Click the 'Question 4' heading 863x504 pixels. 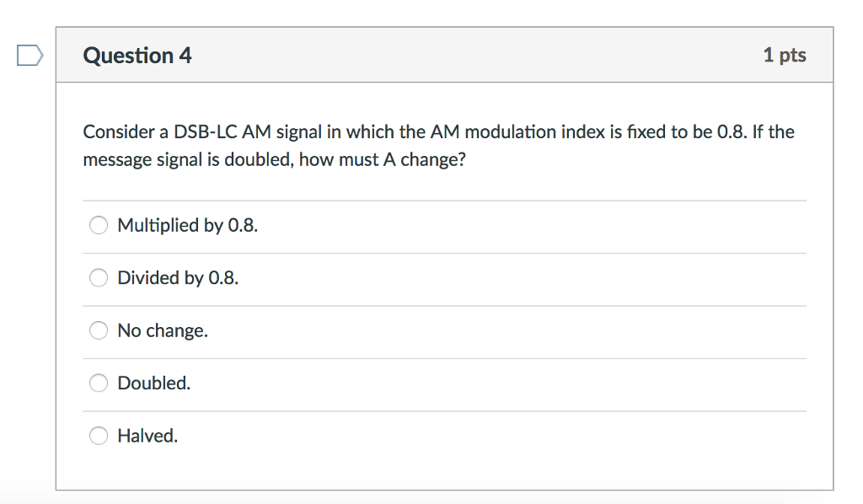coord(137,55)
